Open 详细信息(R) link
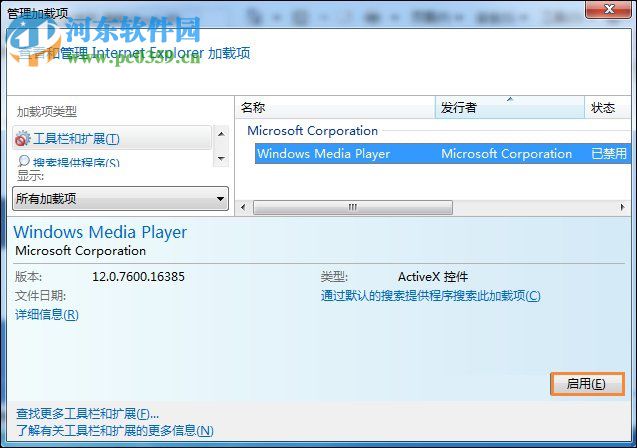This screenshot has width=637, height=448. pos(47,314)
